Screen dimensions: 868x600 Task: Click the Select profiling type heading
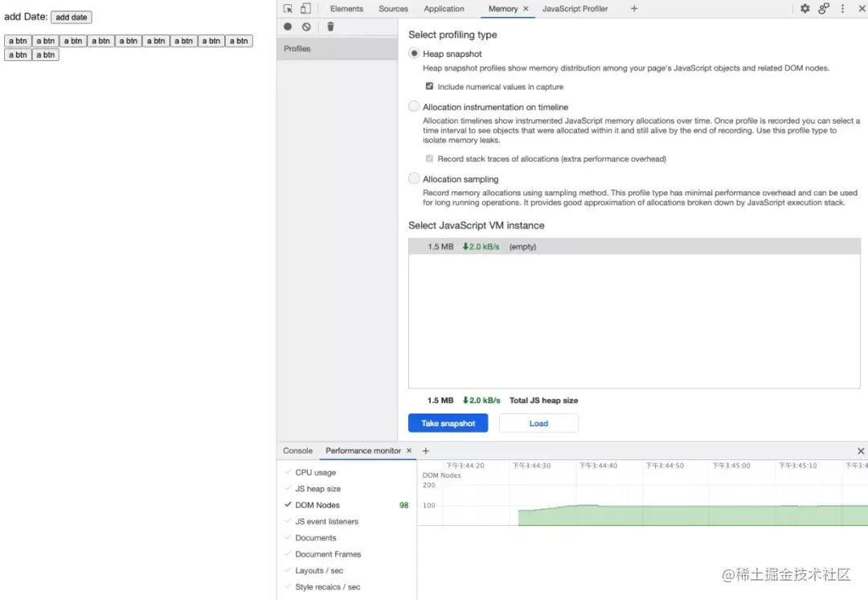point(452,35)
